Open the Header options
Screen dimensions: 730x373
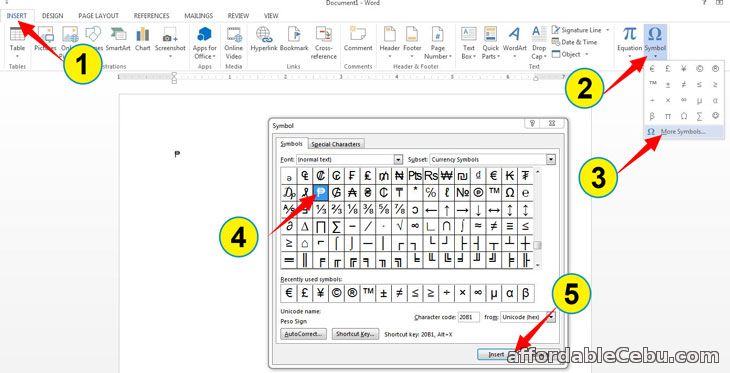390,43
